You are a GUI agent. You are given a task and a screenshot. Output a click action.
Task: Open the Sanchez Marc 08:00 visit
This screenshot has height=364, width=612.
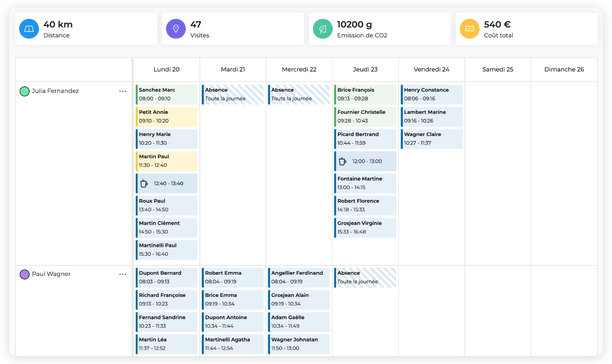(167, 95)
